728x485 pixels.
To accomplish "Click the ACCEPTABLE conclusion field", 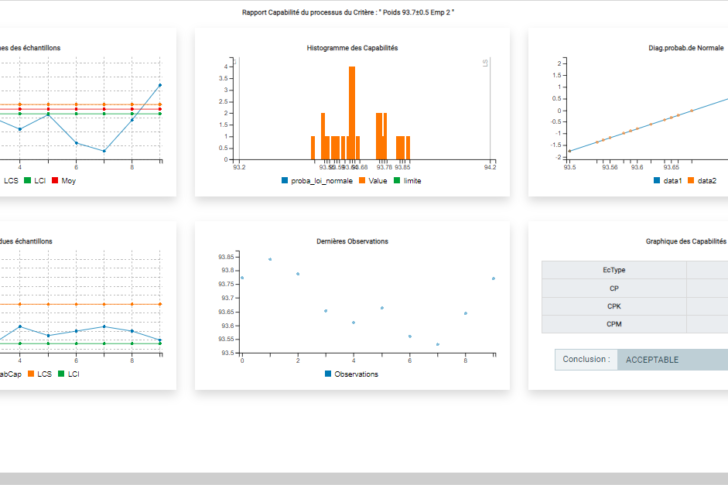I will (673, 360).
